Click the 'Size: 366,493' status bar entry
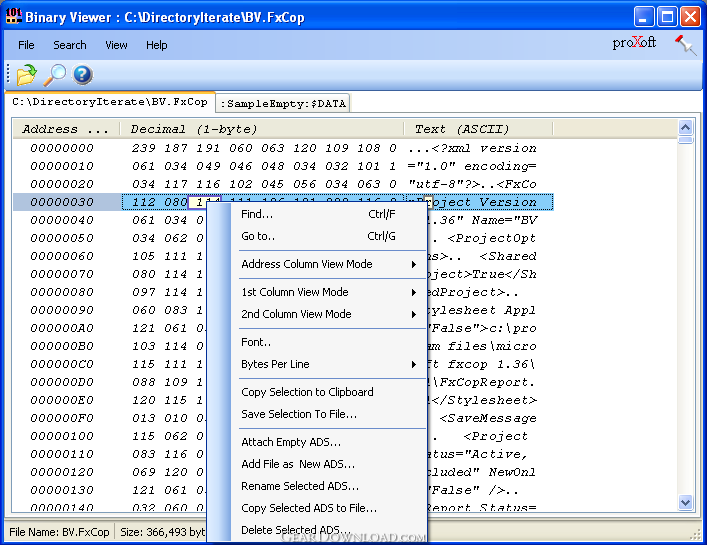This screenshot has height=545, width=707. click(x=162, y=532)
